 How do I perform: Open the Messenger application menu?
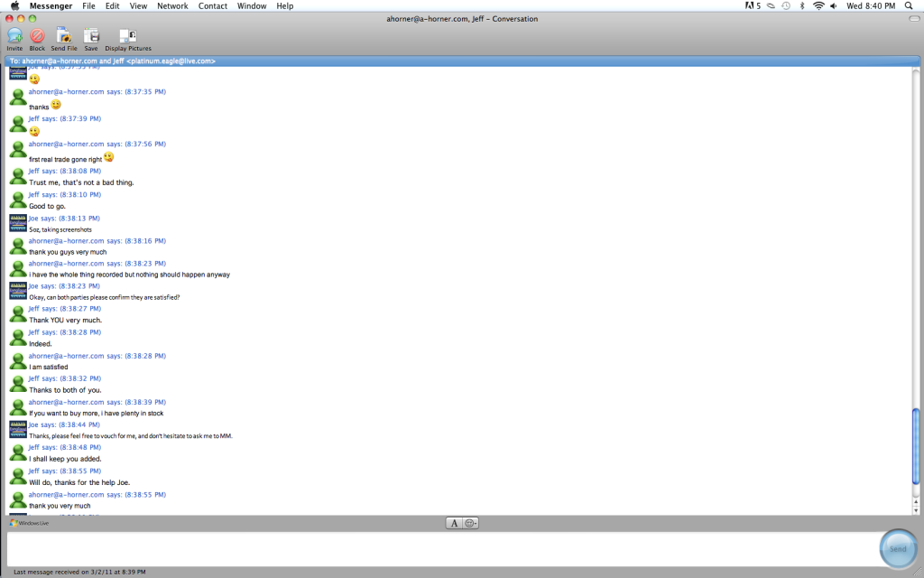(x=51, y=6)
